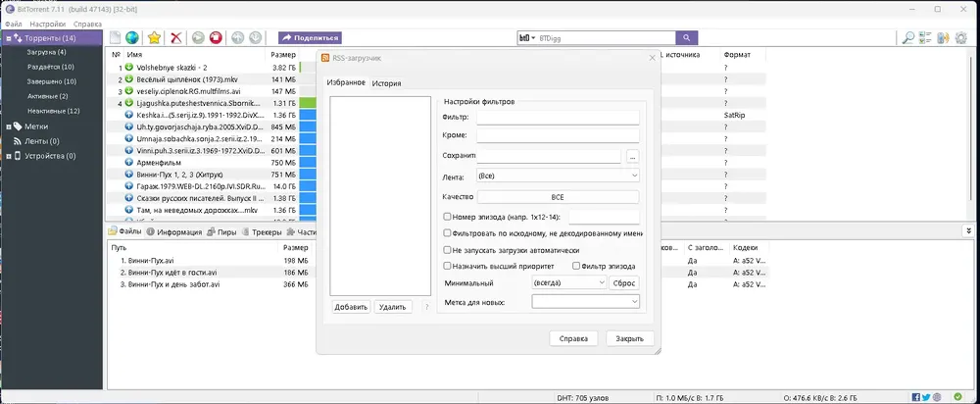Switch to the Информация tab
This screenshot has height=404, width=980.
[x=174, y=232]
